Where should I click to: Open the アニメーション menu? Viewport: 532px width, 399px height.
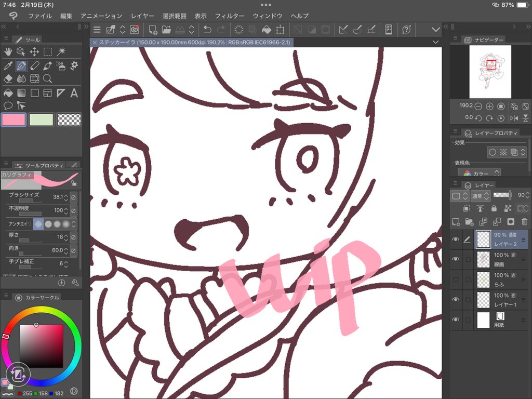point(101,16)
